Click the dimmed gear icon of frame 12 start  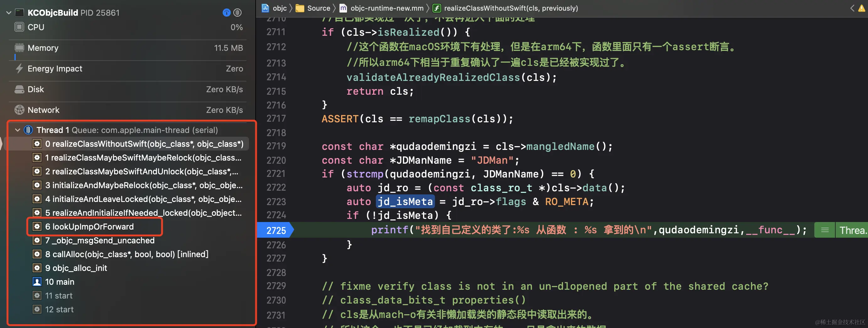[37, 309]
